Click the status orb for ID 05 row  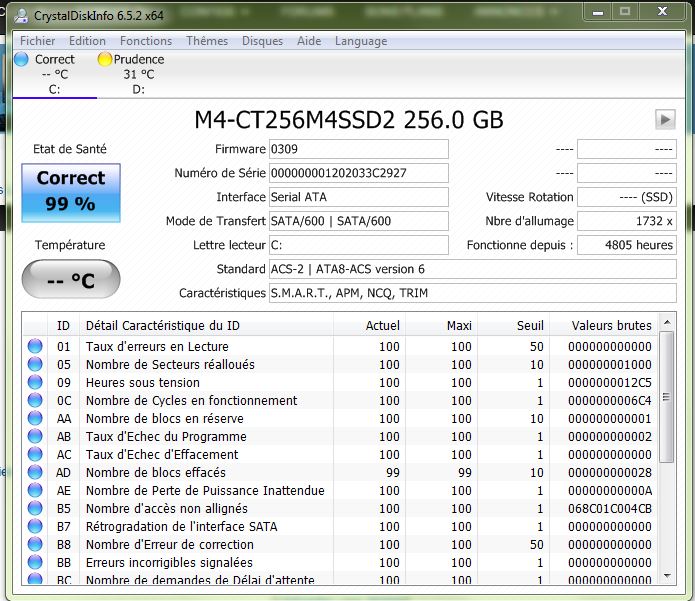(35, 364)
